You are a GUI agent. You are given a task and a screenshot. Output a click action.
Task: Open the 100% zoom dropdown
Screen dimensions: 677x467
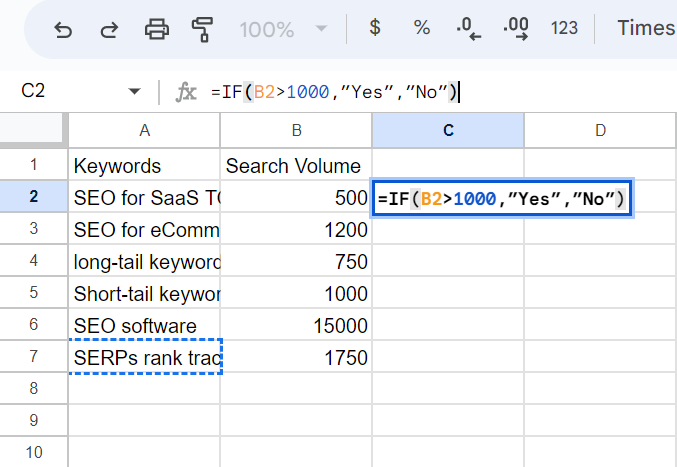[283, 29]
